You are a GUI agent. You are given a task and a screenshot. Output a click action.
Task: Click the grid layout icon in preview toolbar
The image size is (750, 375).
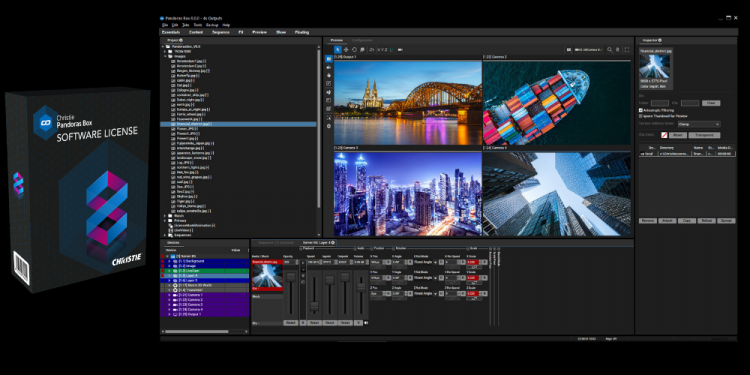(569, 50)
